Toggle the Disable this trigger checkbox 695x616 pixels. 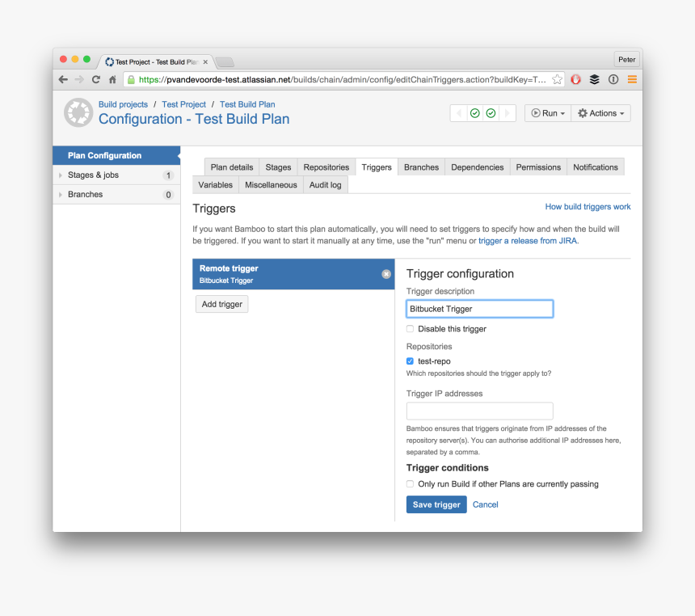click(410, 329)
